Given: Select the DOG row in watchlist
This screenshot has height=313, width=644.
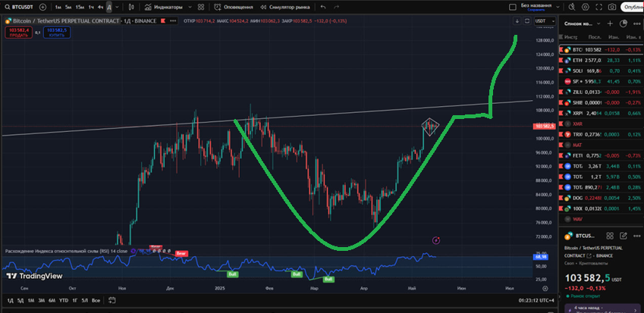Looking at the screenshot, I should point(602,198).
